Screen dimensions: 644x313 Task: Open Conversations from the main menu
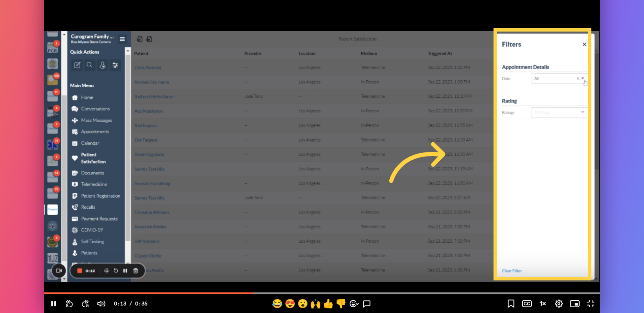[x=95, y=109]
